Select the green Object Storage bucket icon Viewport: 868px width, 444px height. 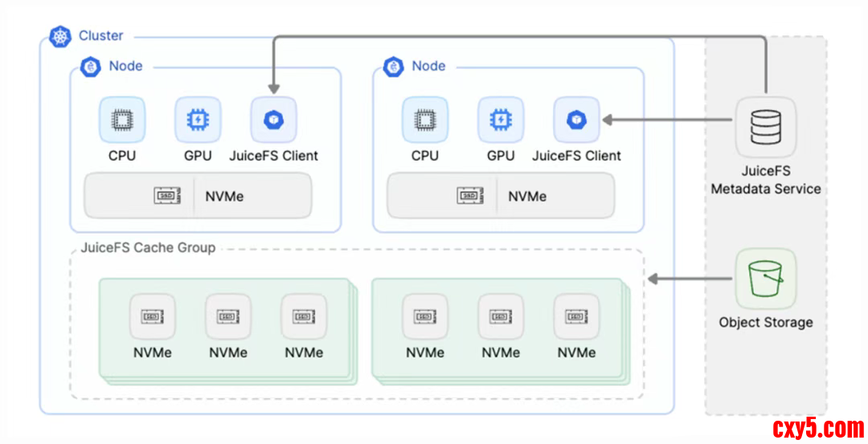pos(766,279)
